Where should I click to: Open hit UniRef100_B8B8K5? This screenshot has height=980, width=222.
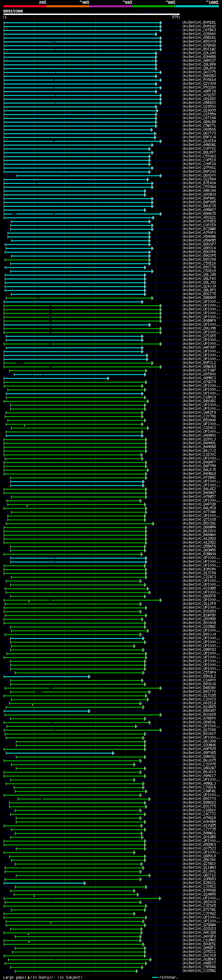(x=199, y=298)
